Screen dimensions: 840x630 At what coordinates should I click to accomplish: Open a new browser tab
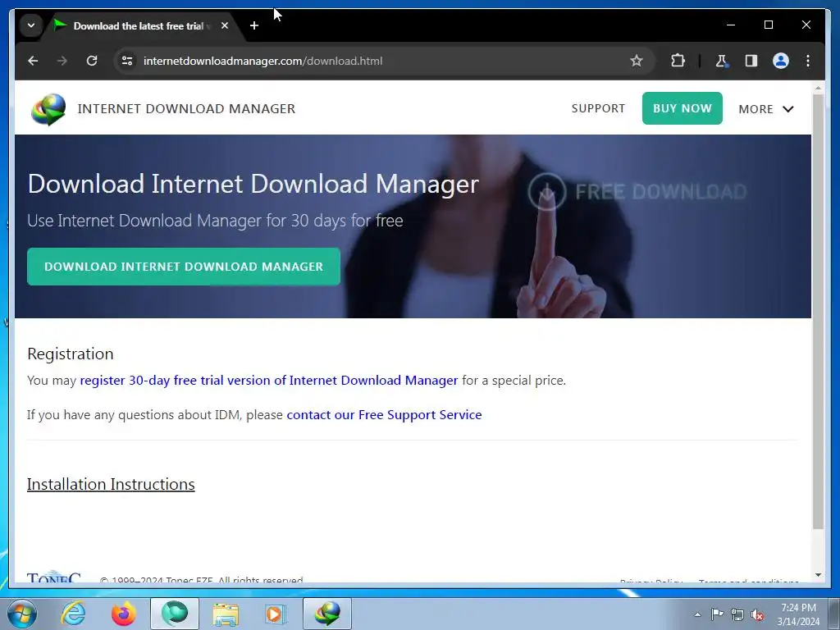pyautogui.click(x=254, y=25)
